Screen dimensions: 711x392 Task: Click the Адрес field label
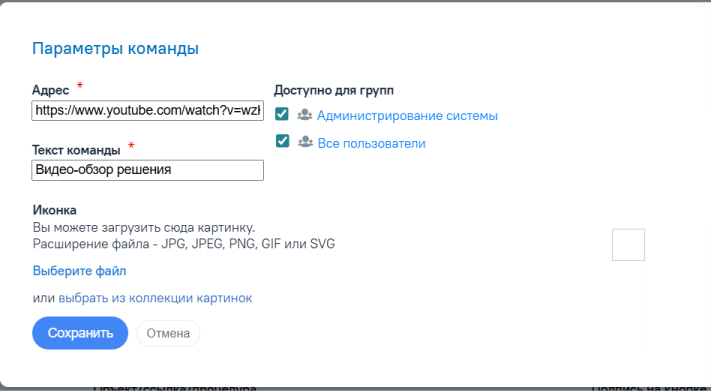(x=50, y=90)
